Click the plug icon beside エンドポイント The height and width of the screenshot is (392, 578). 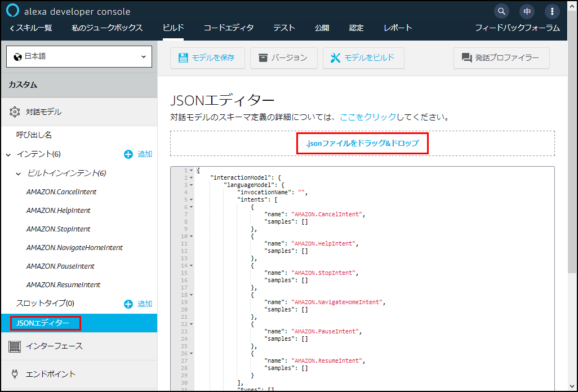click(15, 375)
